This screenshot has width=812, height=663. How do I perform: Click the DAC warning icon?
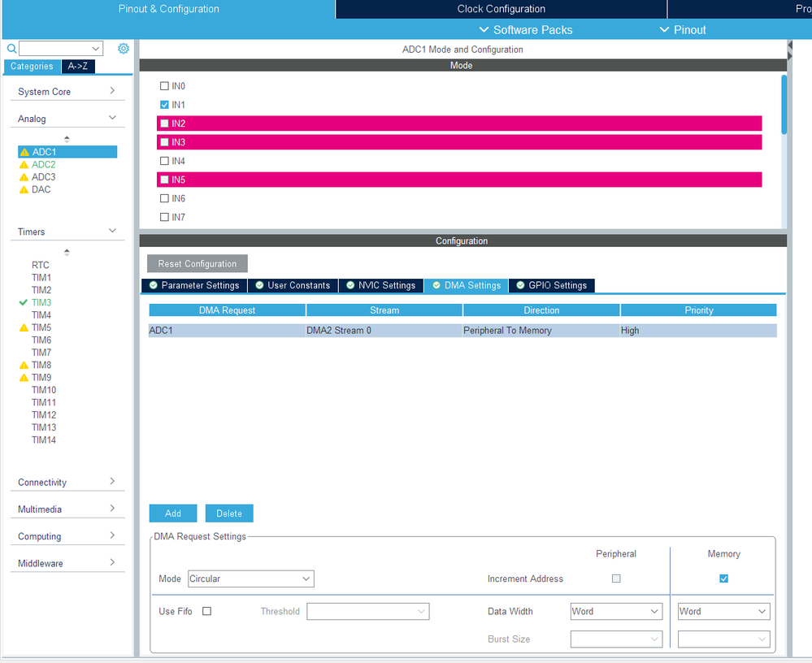click(x=24, y=189)
